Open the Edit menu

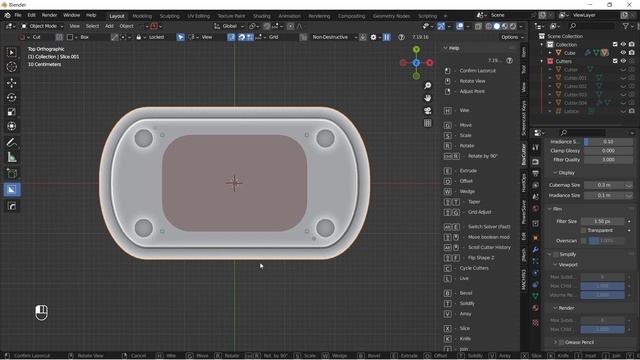(31, 15)
